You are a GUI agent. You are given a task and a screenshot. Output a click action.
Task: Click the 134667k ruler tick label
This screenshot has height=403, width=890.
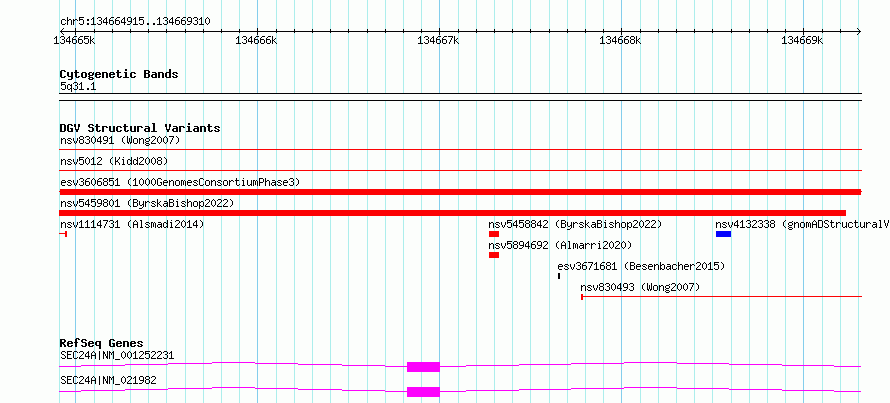click(x=438, y=40)
